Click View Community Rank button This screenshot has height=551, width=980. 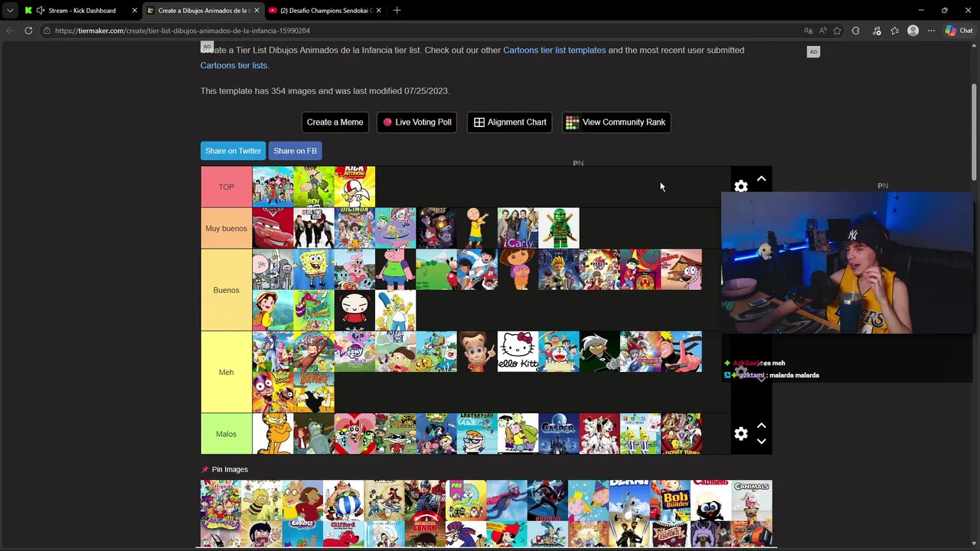tap(616, 122)
